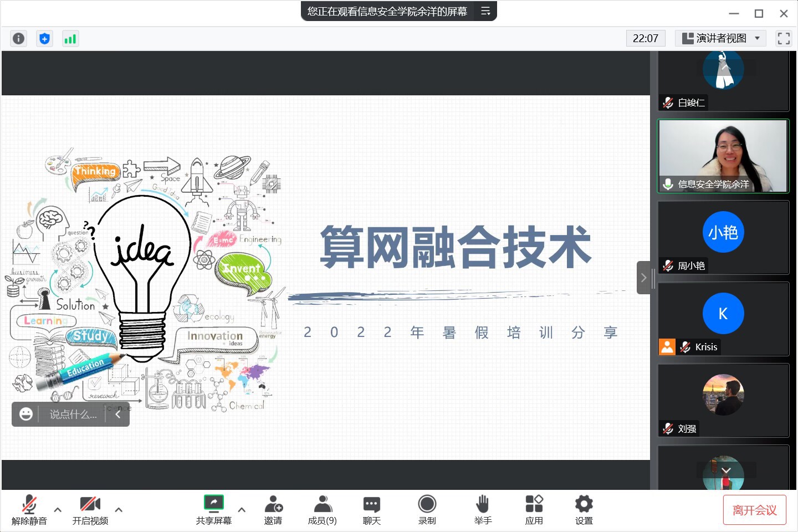Collapse the participant video side panel
This screenshot has width=798, height=532.
click(643, 278)
